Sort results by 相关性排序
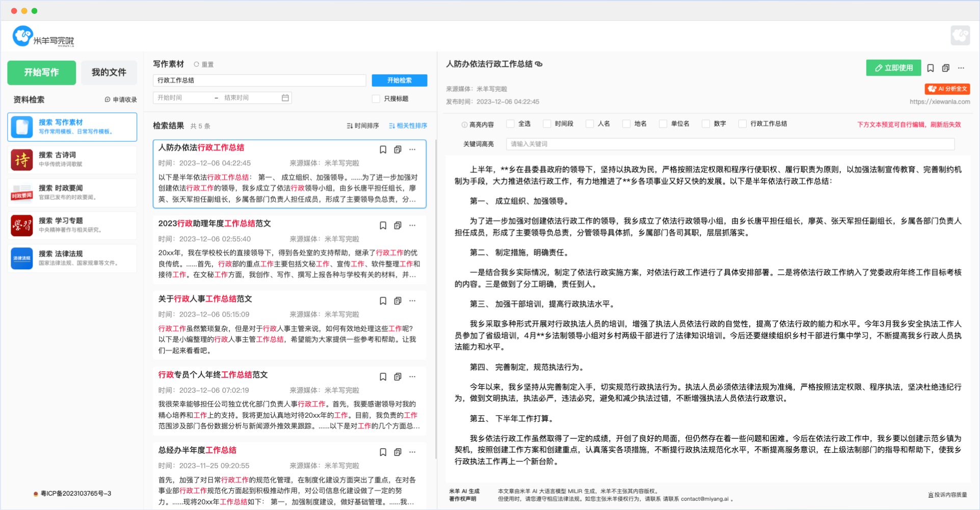This screenshot has height=510, width=980. pyautogui.click(x=408, y=125)
